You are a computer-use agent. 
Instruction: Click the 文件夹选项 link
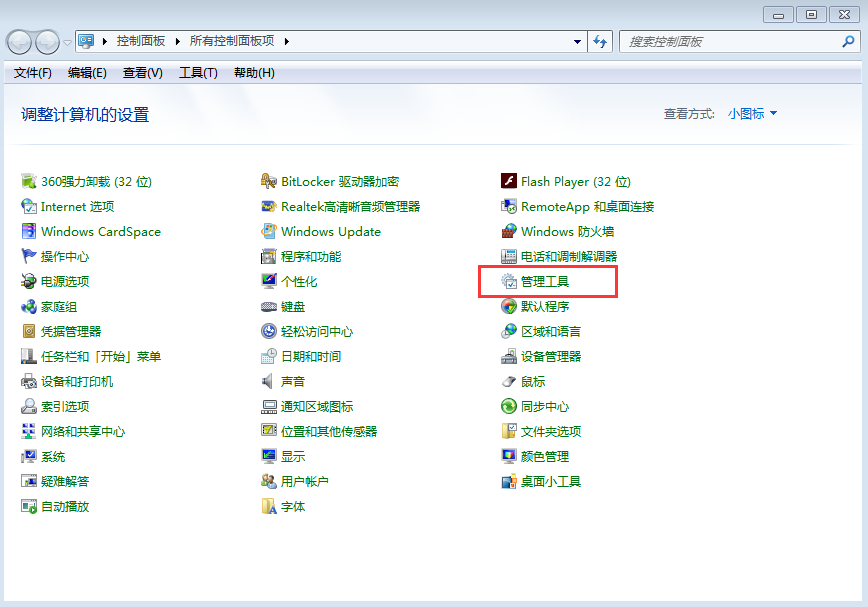click(551, 432)
